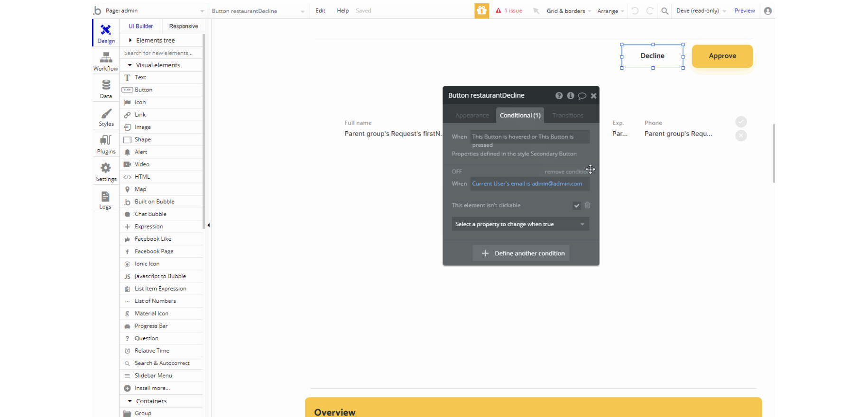The image size is (868, 417).
Task: Open the Data section icon
Action: pos(106,89)
